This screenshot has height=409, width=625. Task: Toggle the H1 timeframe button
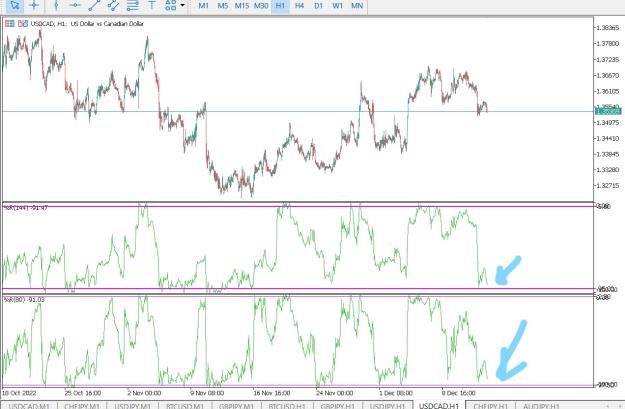pyautogui.click(x=280, y=6)
